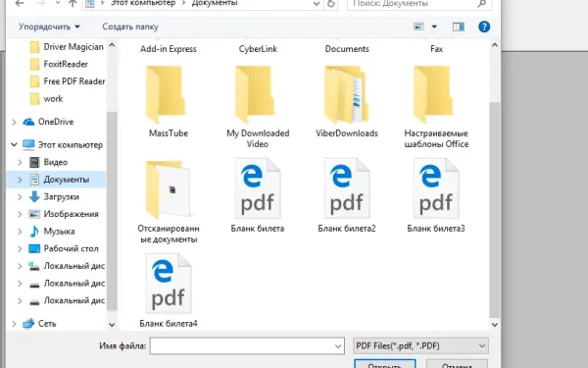Click the Открыть button
This screenshot has height=368, width=588.
[x=385, y=364]
